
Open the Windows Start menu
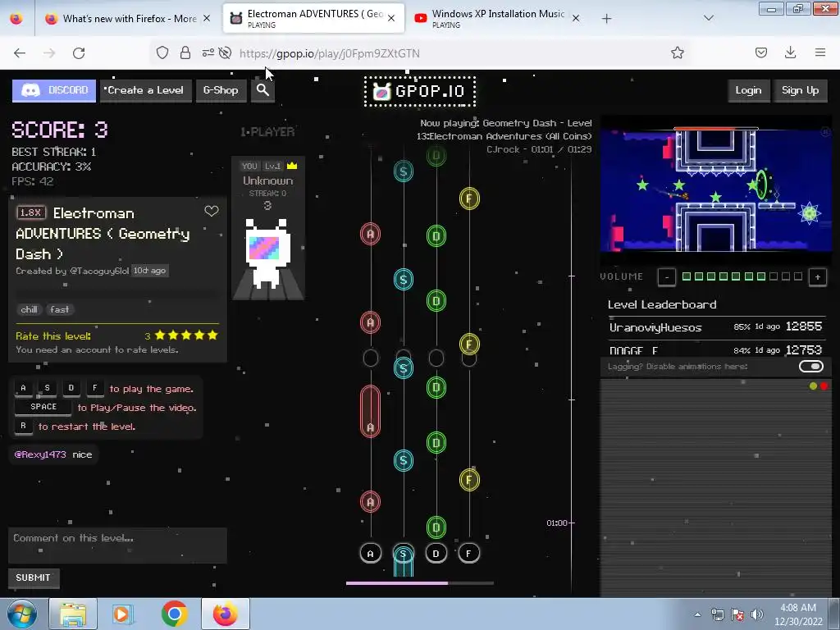pos(22,614)
